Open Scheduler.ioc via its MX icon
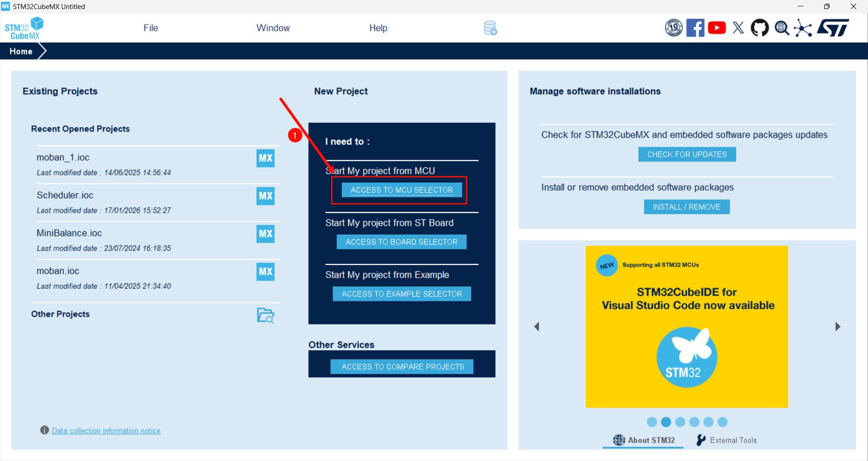Viewport: 868px width, 461px height. click(265, 196)
